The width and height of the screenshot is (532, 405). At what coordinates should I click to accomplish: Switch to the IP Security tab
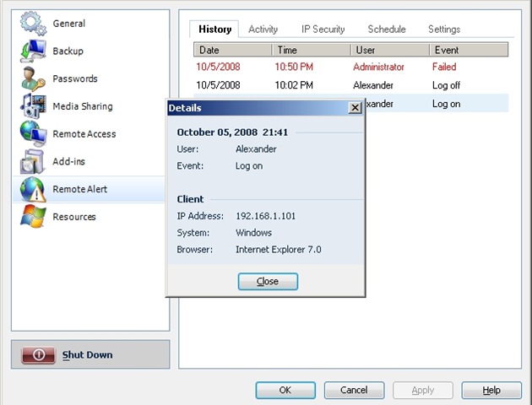pyautogui.click(x=323, y=30)
